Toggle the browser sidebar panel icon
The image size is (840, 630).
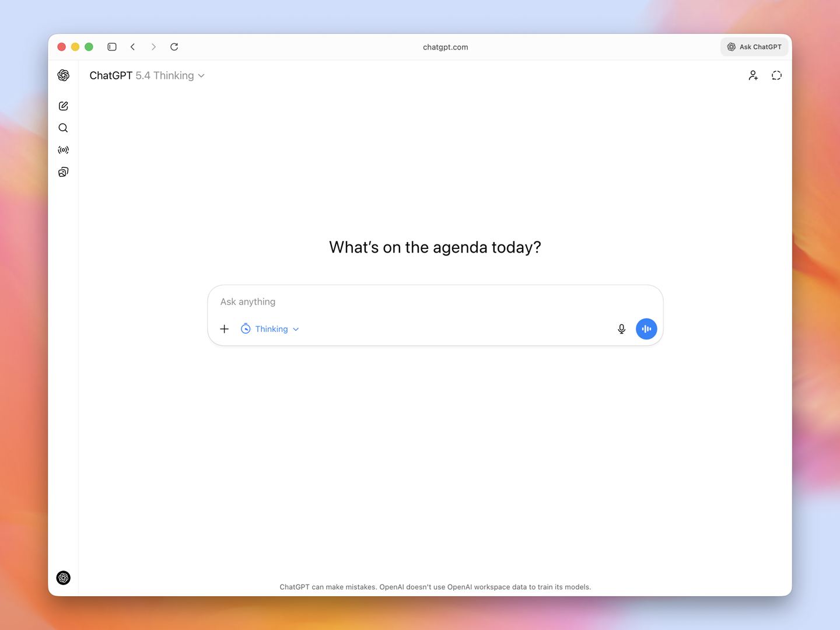(x=112, y=47)
